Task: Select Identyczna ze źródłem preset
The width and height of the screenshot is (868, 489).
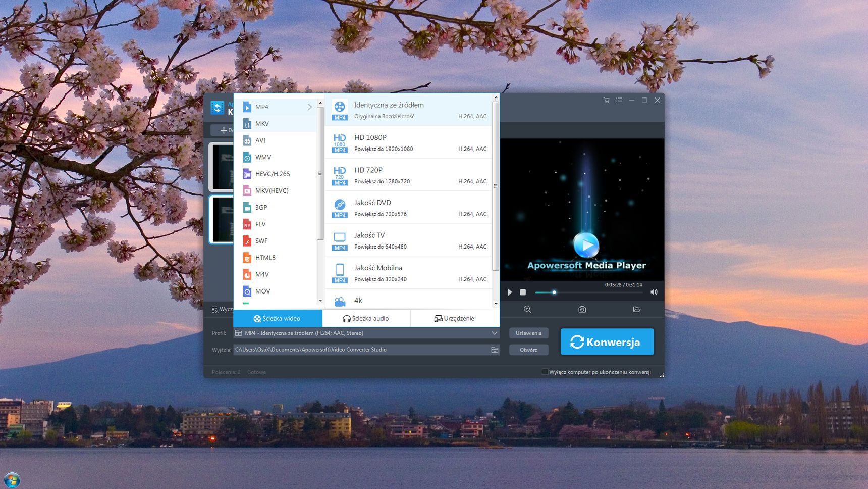Action: 408,110
